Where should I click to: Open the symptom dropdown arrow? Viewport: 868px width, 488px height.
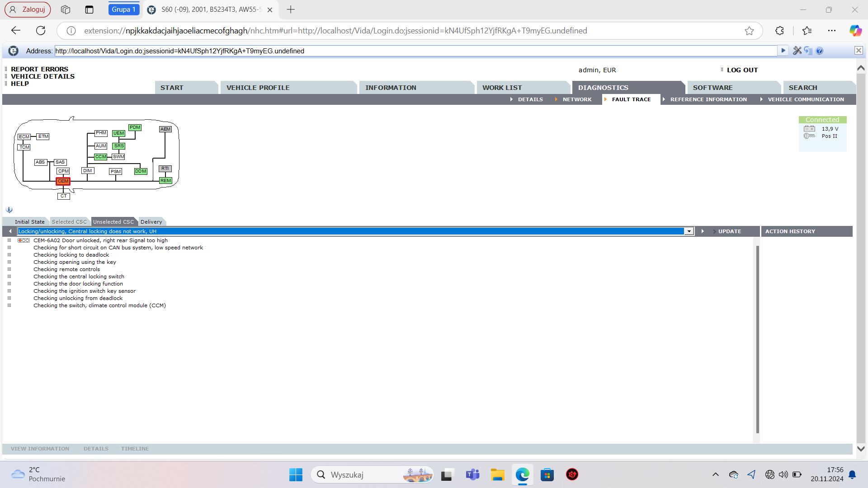pos(689,231)
